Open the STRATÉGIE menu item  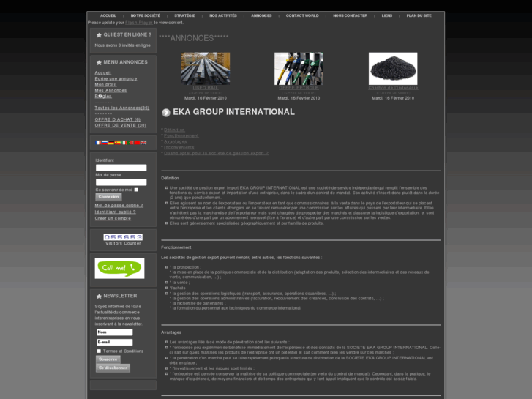[184, 15]
